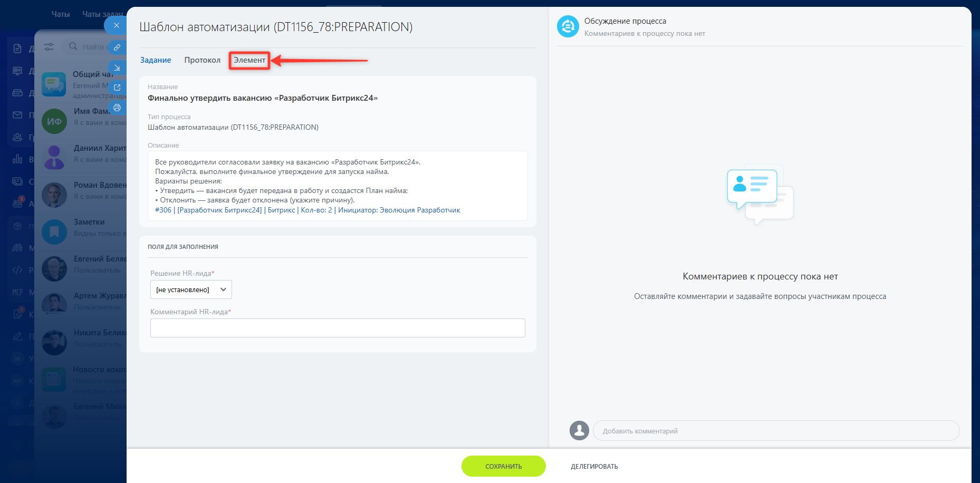Close the automation template slider

(116, 25)
